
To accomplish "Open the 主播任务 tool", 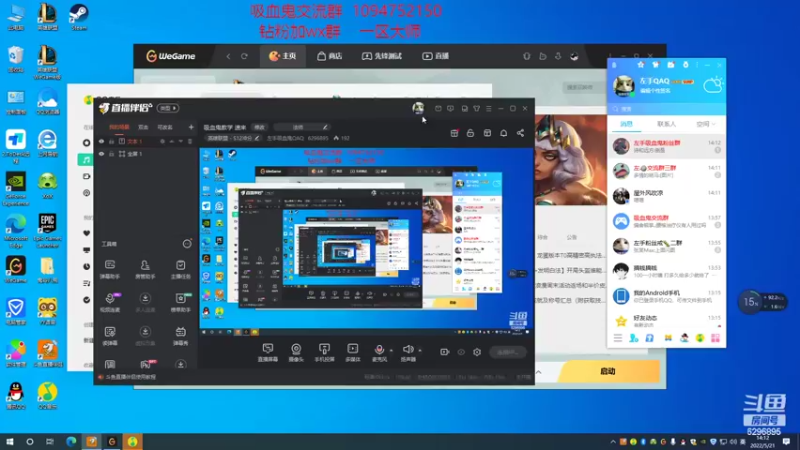I will pos(181,269).
